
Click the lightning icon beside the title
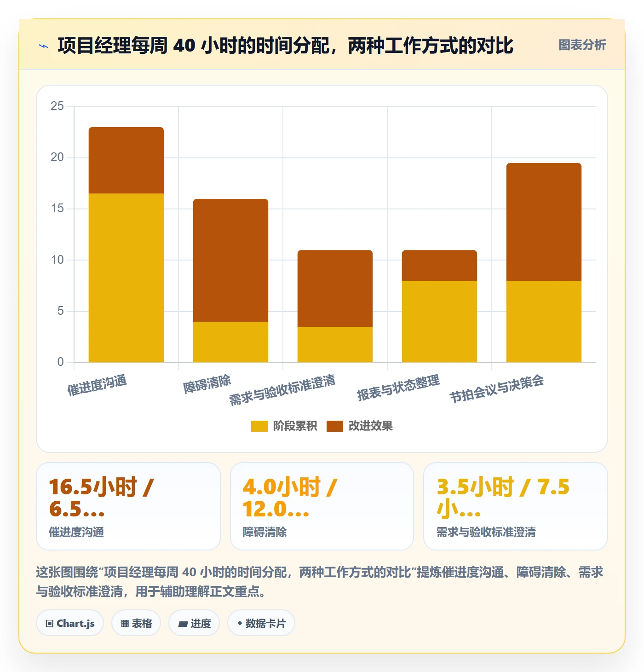click(x=44, y=46)
